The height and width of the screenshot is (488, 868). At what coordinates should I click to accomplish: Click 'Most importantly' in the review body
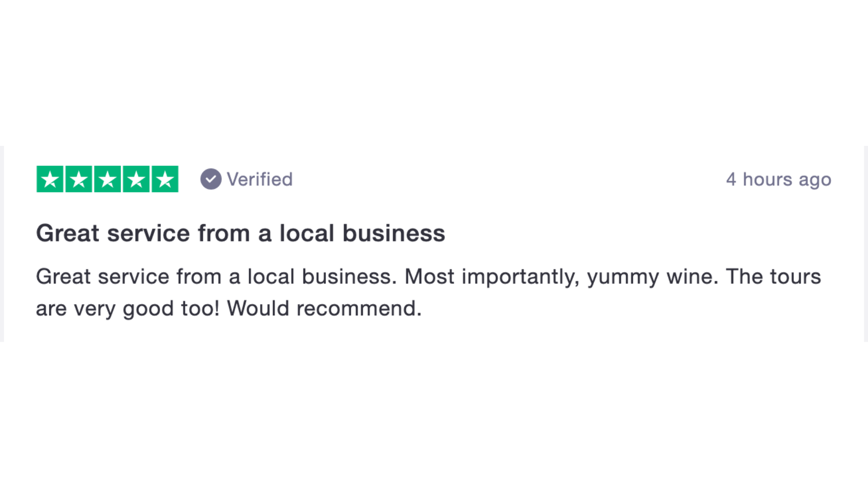click(492, 277)
